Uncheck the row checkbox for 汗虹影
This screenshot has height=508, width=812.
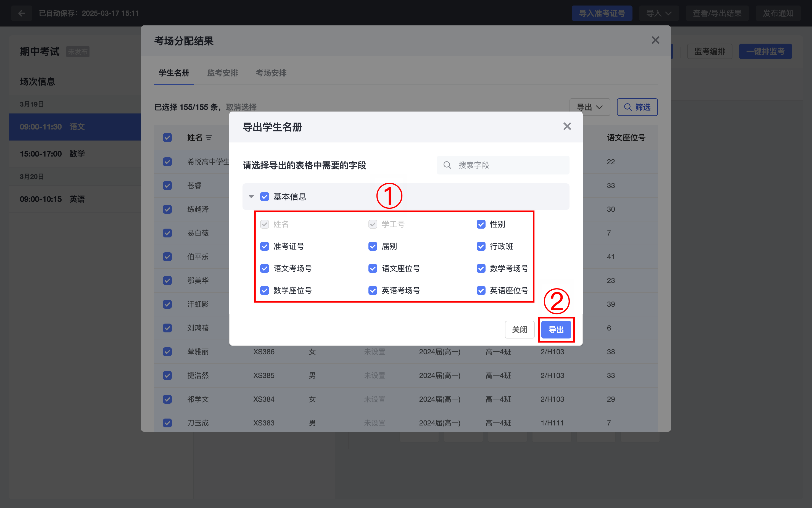[167, 304]
